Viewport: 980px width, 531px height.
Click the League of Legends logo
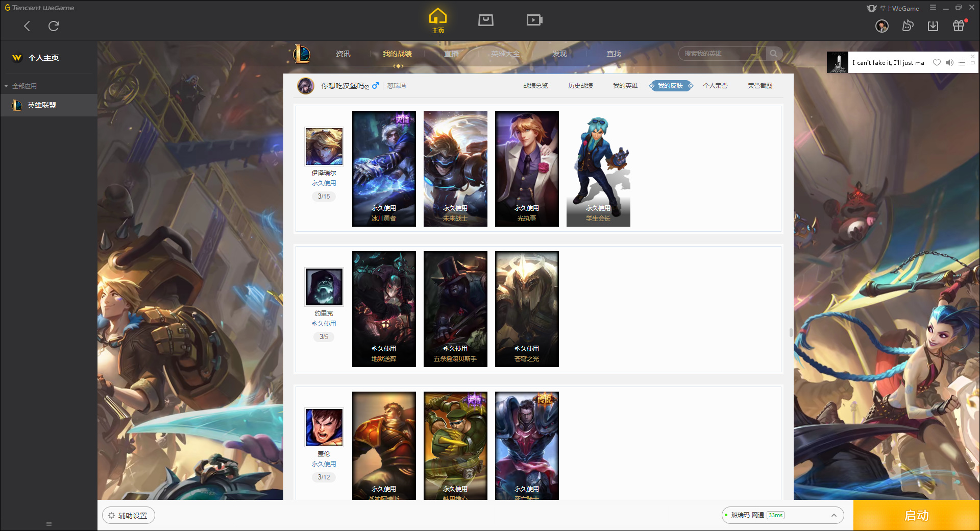301,54
